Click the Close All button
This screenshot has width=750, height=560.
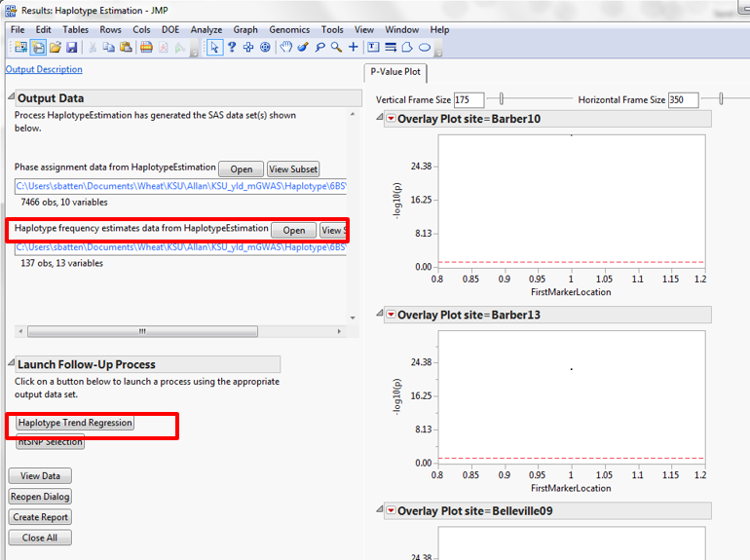click(40, 538)
